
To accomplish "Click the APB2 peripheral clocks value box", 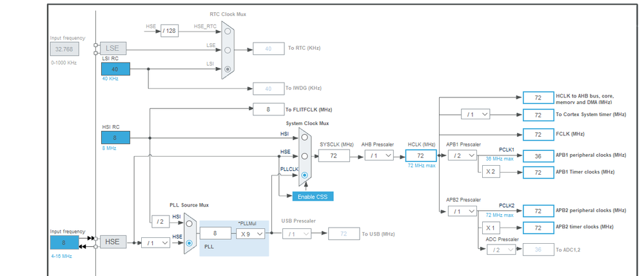I will coord(538,211).
